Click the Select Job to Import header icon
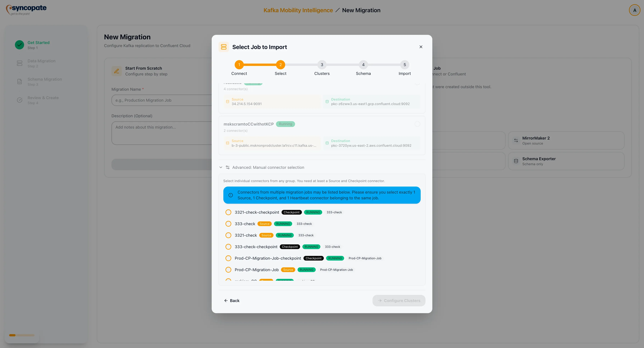 (x=224, y=47)
